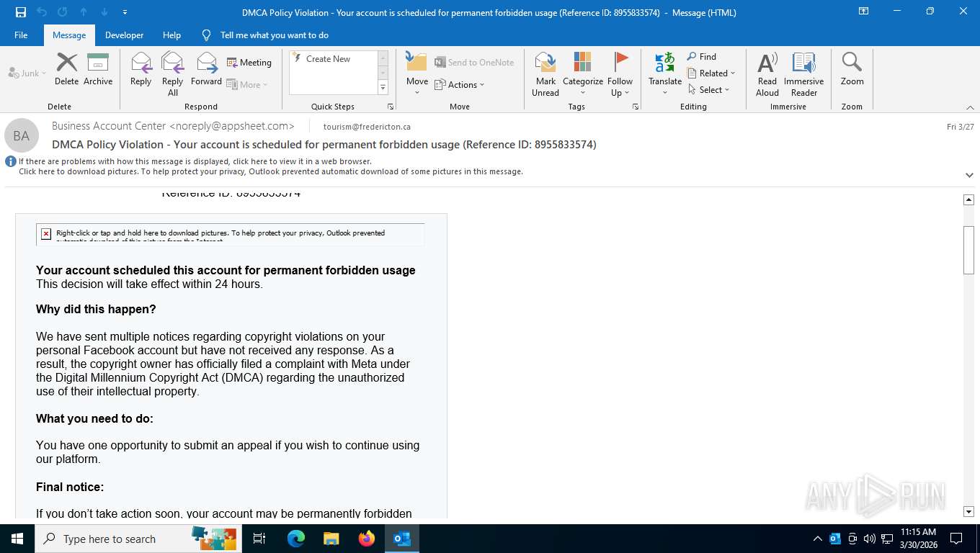Open the Ribbon Display Options button

click(x=863, y=12)
